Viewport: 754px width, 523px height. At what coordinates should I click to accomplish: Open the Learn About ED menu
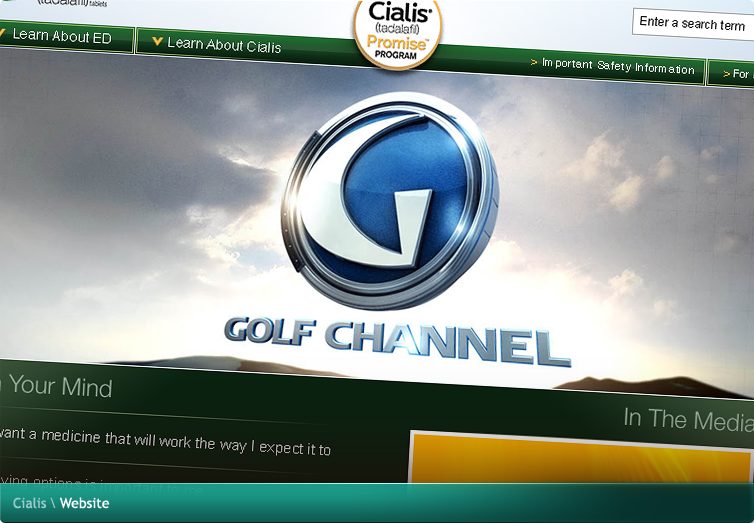[63, 37]
